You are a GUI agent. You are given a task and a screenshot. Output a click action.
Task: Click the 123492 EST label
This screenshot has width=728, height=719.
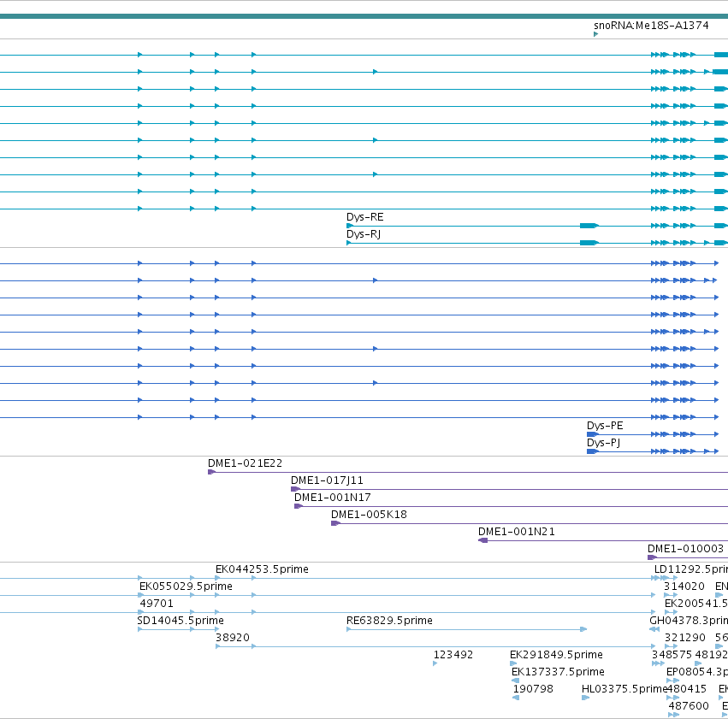(453, 655)
